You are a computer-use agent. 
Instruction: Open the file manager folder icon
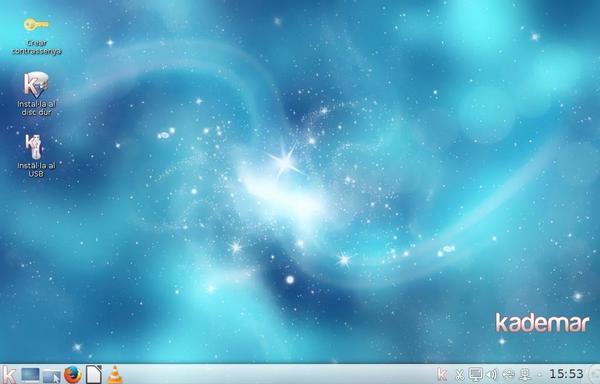pyautogui.click(x=52, y=375)
